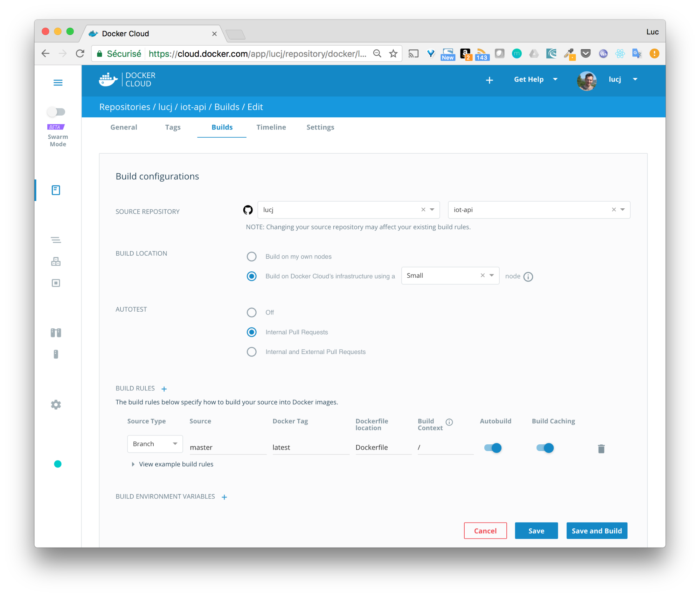Open the Small node size dropdown
Screen dimensions: 700x597
pyautogui.click(x=491, y=276)
